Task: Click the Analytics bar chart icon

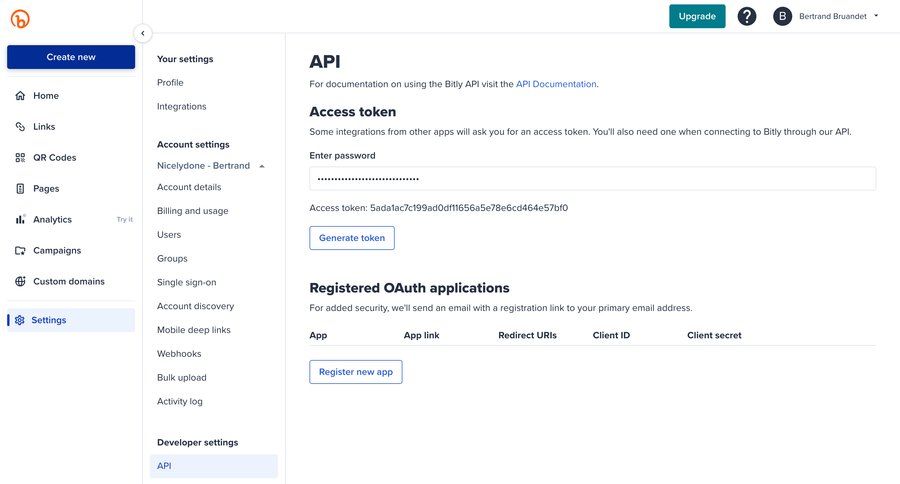Action: click(20, 219)
